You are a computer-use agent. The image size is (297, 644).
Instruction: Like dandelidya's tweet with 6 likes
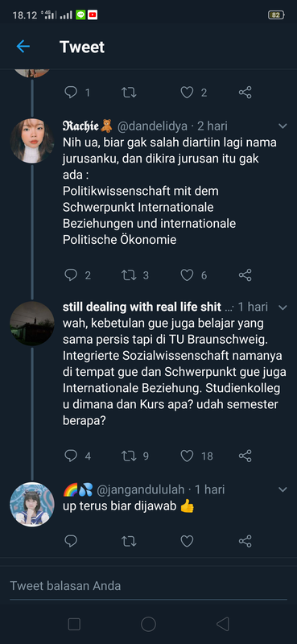click(x=187, y=275)
